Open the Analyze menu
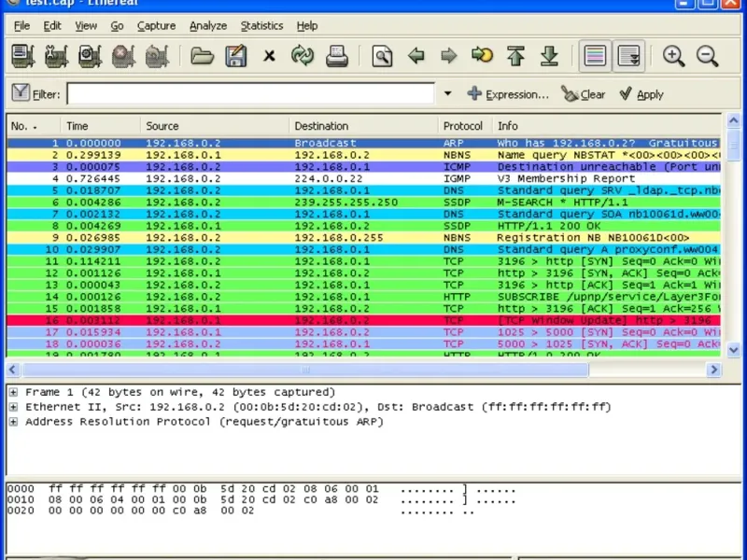The height and width of the screenshot is (560, 747). pos(207,26)
